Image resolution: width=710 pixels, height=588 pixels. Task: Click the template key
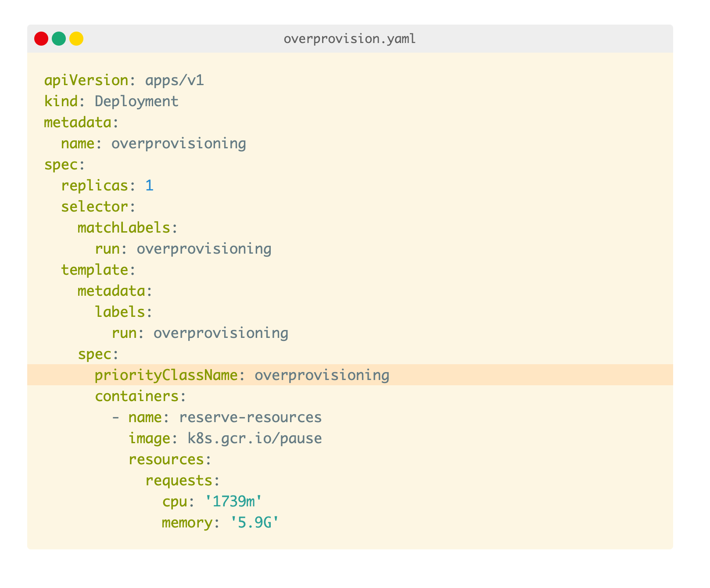[x=94, y=270]
